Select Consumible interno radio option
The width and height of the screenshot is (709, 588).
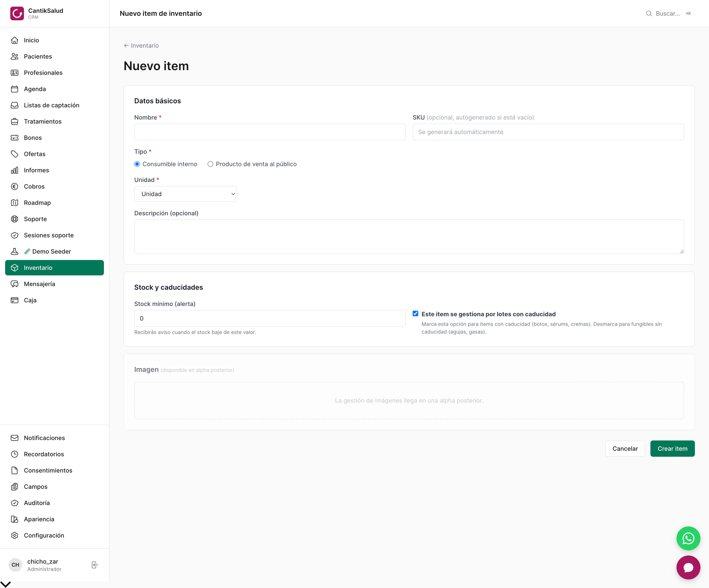pyautogui.click(x=137, y=164)
